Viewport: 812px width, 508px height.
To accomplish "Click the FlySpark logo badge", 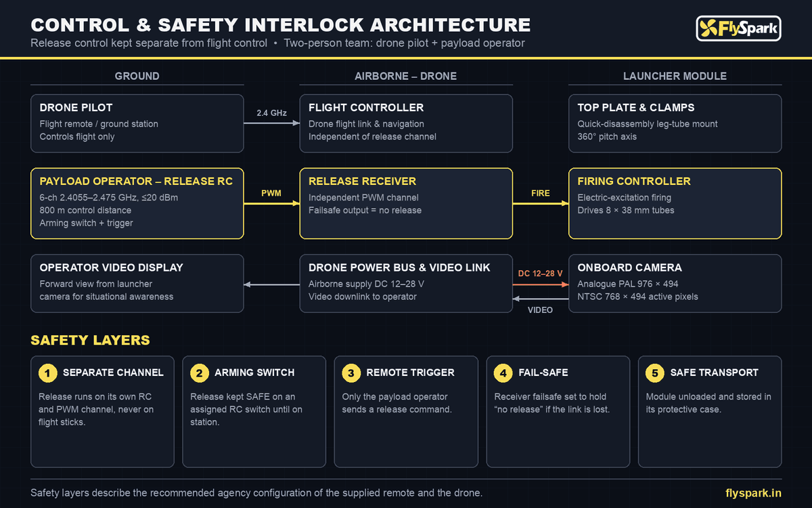I will pos(738,28).
